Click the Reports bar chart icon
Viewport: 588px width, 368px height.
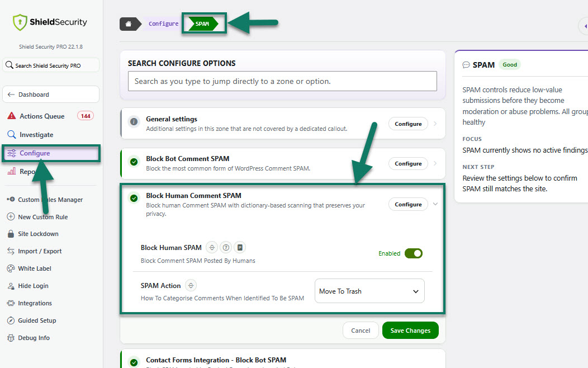point(12,172)
